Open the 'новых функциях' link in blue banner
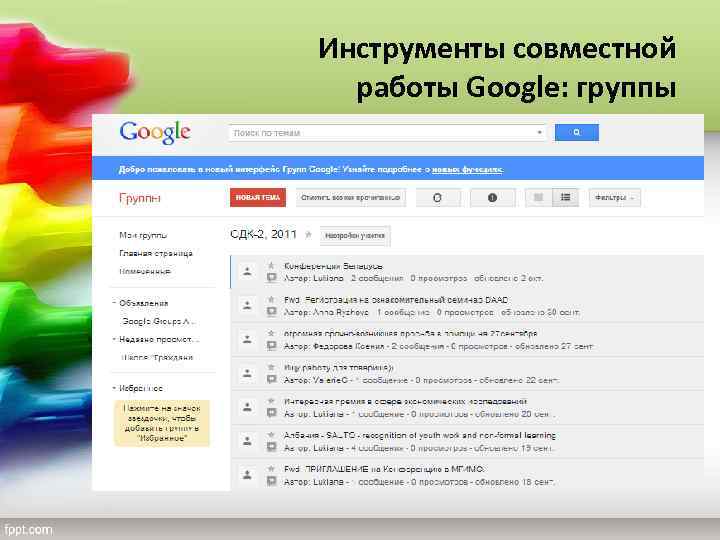 pyautogui.click(x=467, y=169)
